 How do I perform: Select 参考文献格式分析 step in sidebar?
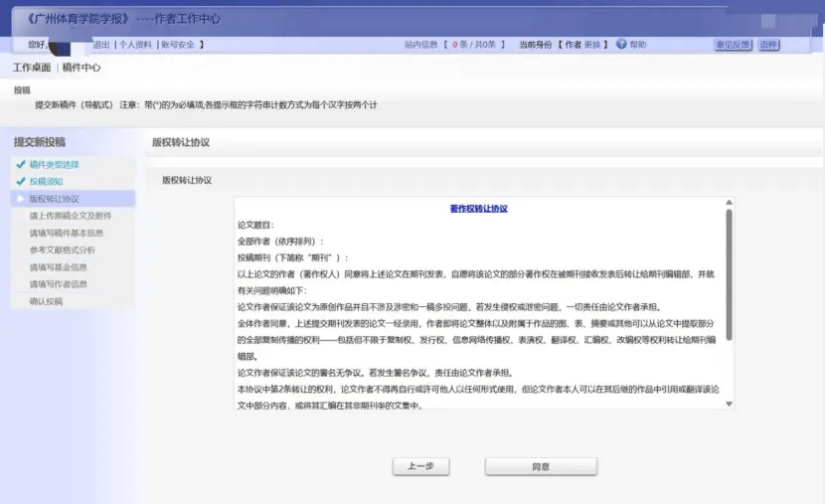pos(63,250)
